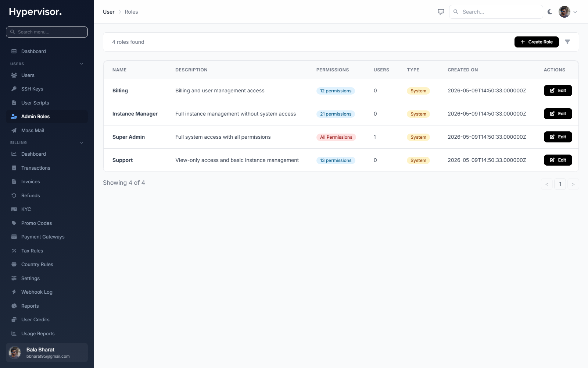The height and width of the screenshot is (368, 588).
Task: Click the Usage Reports chart icon
Action: pyautogui.click(x=14, y=333)
